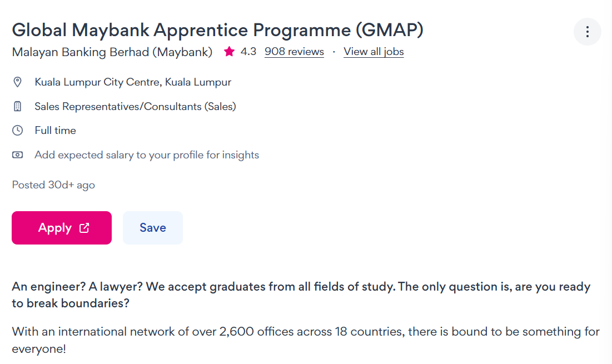The image size is (612, 364).
Task: Save this job listing
Action: (x=152, y=227)
